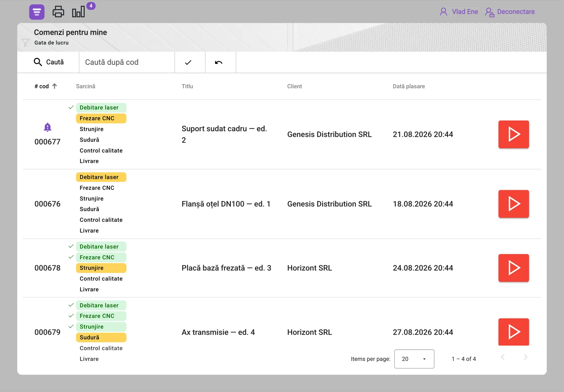The image size is (564, 392).
Task: Open the Items per page dropdown
Action: coord(414,359)
